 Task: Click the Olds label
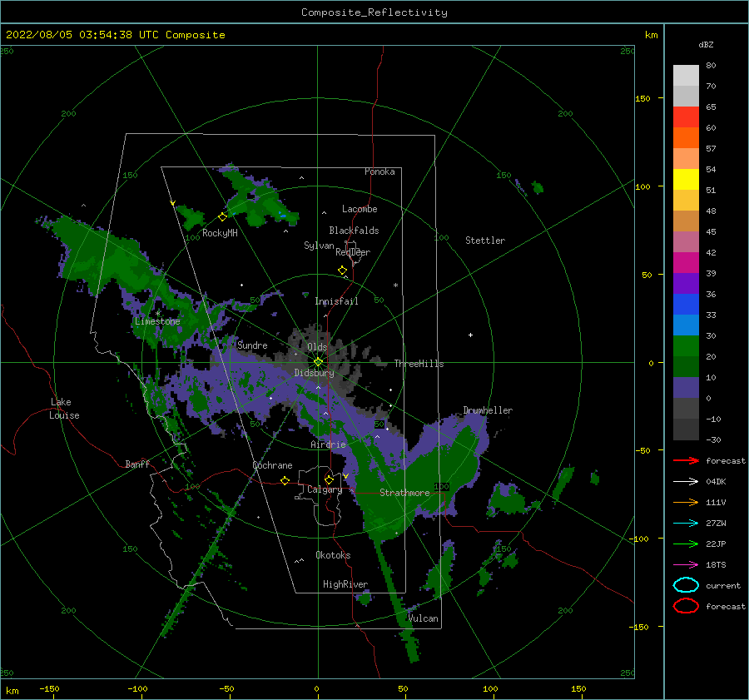[317, 347]
